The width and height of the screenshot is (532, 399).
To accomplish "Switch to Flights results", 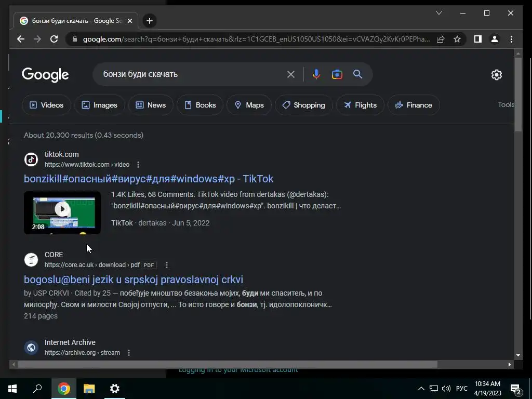I will [360, 105].
